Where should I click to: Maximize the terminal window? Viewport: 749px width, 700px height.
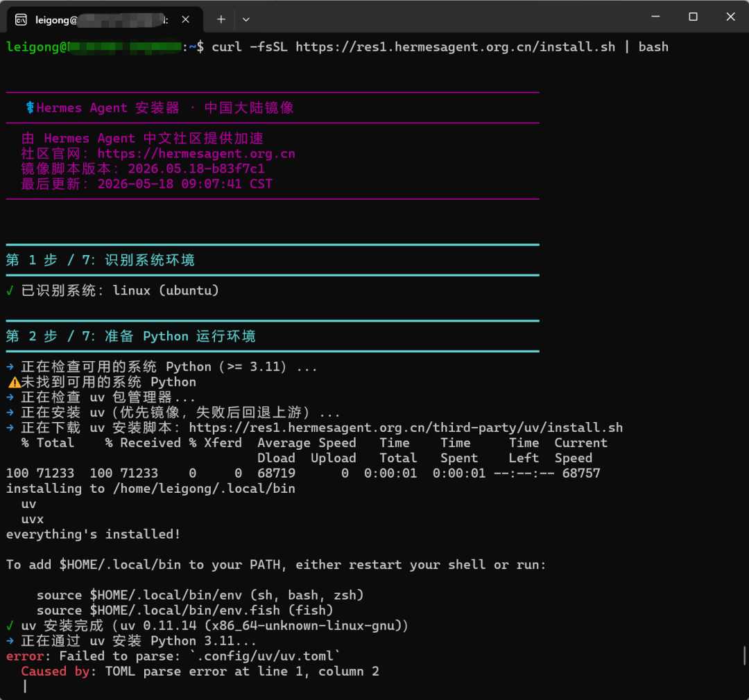[693, 17]
